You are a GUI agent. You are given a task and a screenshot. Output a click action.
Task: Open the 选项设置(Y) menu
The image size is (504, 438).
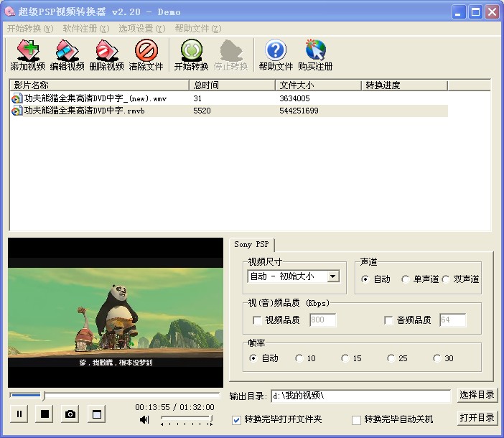(142, 29)
